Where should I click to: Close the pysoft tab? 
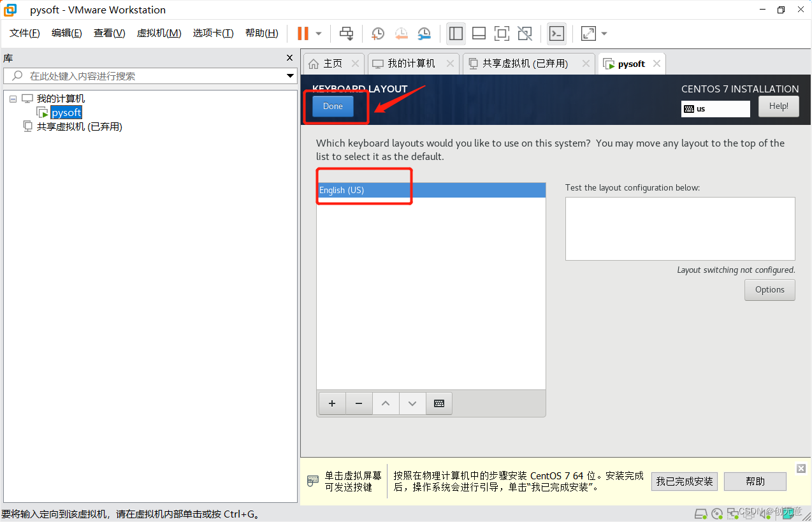[656, 64]
